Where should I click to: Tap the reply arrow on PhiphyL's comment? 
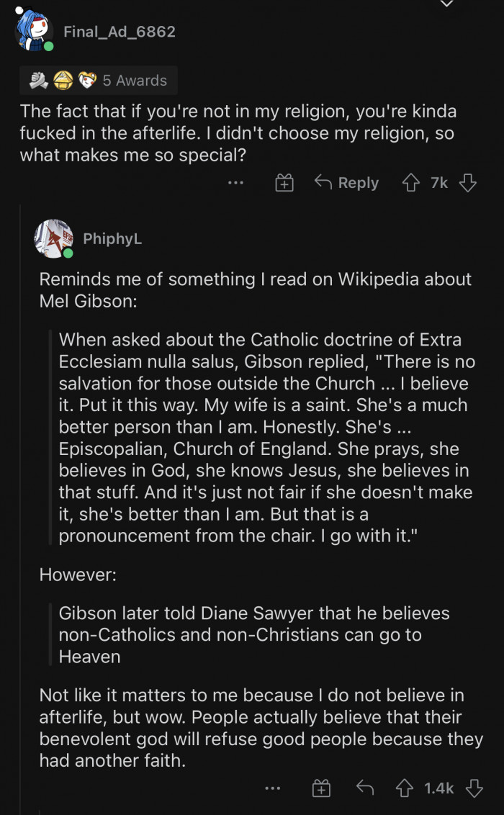pos(366,788)
